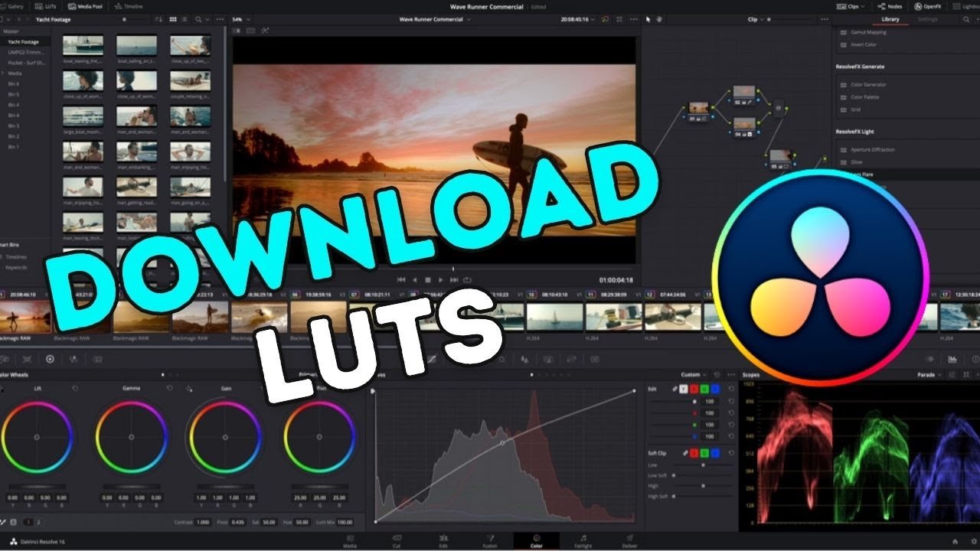Screen dimensions: 980x551
Task: Toggle the Nodes panel
Action: click(x=891, y=6)
